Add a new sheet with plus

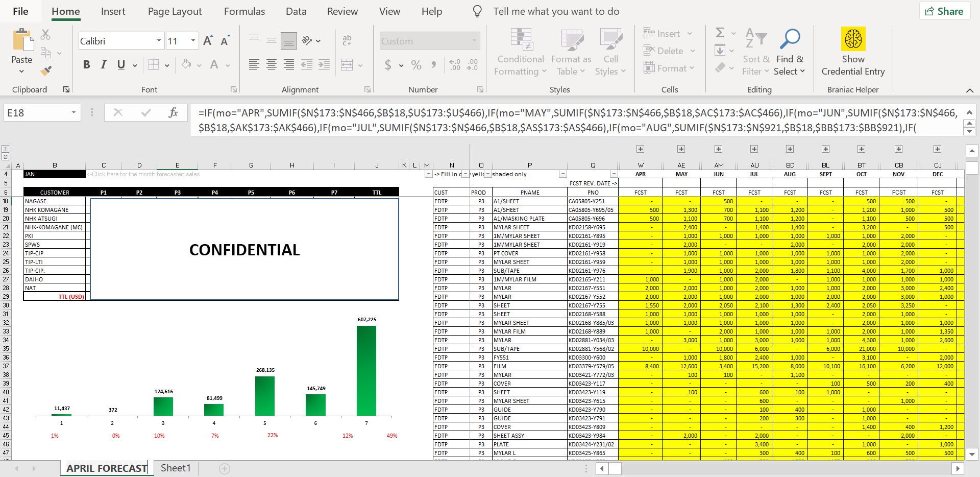point(225,468)
